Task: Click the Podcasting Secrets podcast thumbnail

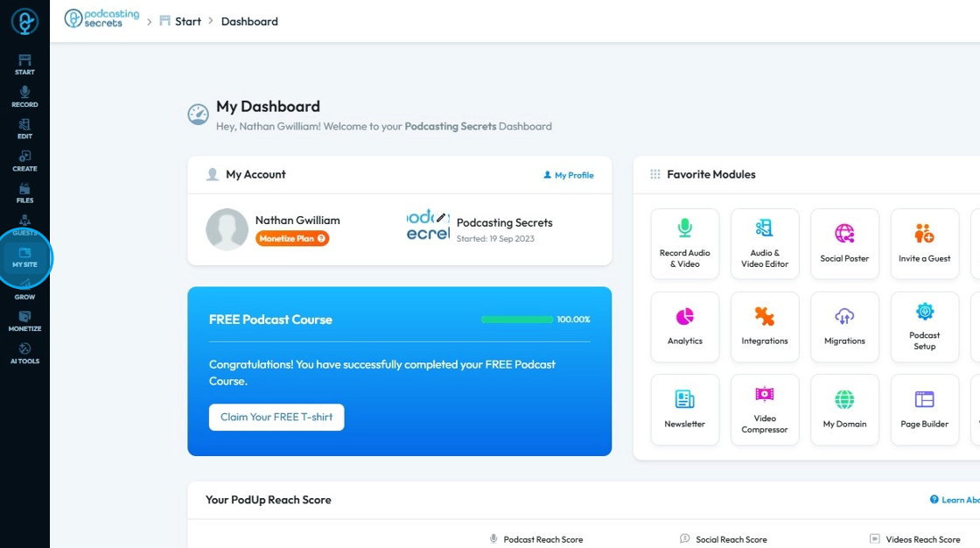Action: point(428,226)
